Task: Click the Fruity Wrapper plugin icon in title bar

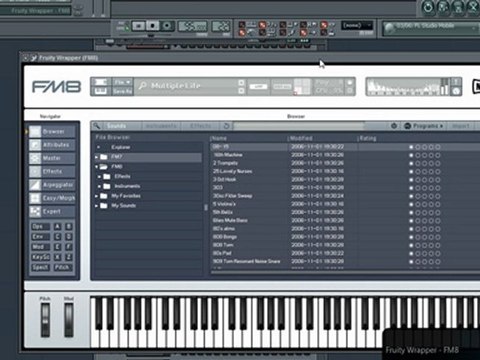Action: [x=33, y=58]
